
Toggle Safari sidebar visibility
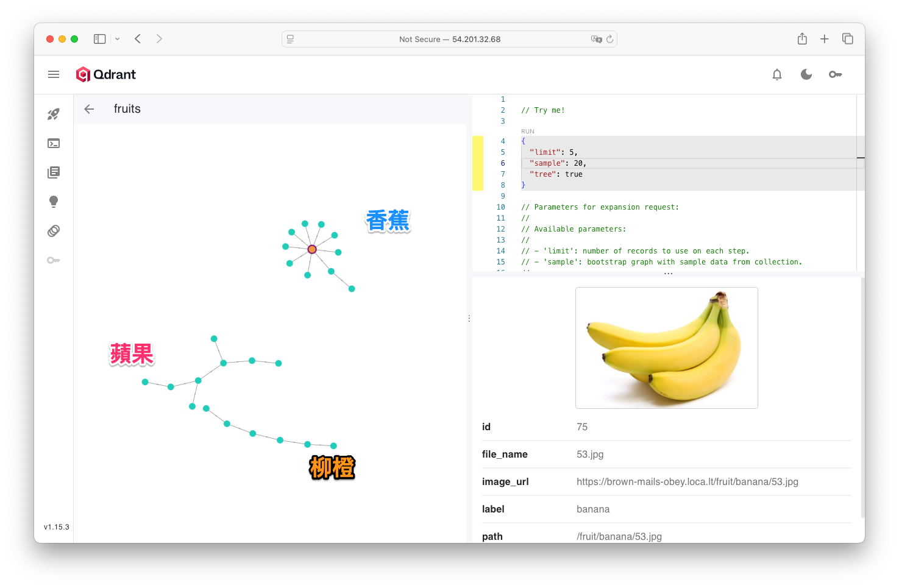point(99,39)
